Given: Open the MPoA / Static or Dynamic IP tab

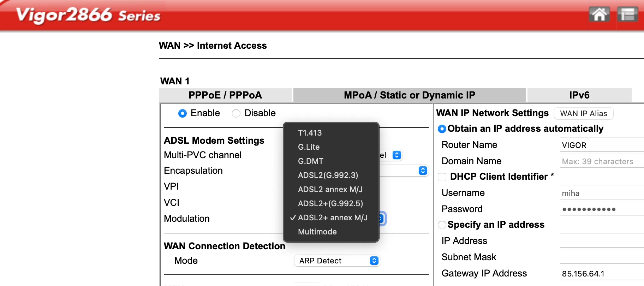Looking at the screenshot, I should pos(410,95).
